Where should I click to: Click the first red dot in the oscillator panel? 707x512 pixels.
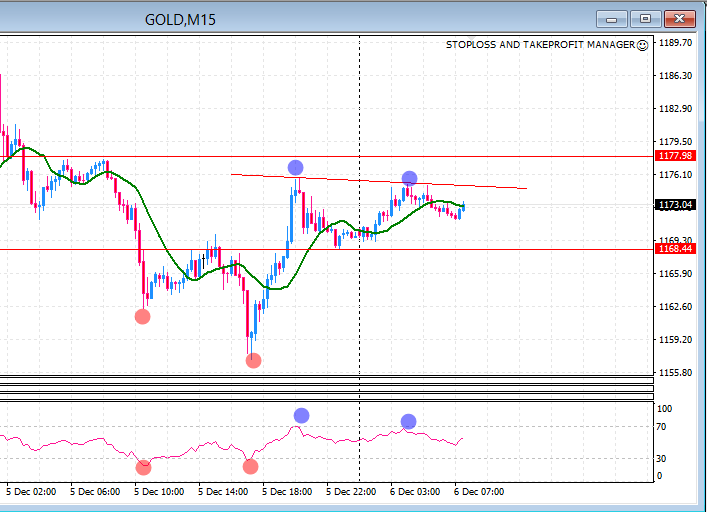click(x=144, y=466)
